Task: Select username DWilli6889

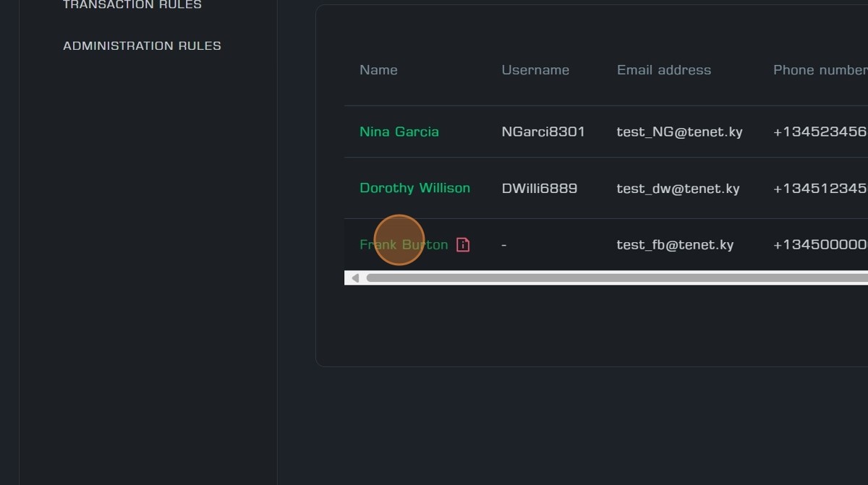Action: coord(540,188)
